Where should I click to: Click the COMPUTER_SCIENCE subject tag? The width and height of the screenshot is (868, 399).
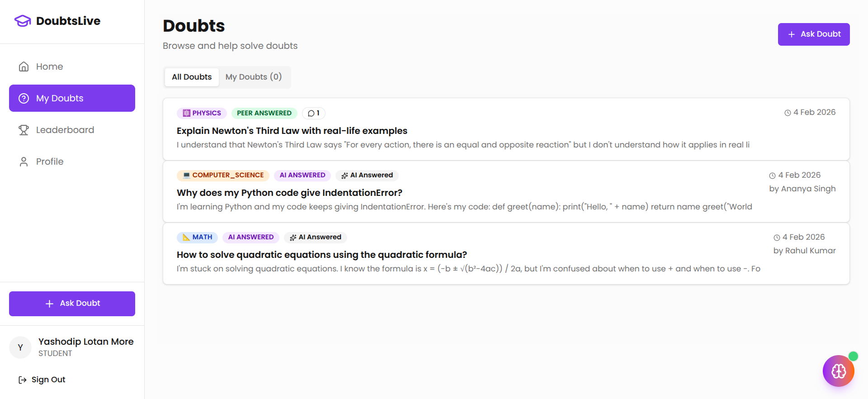coord(223,175)
